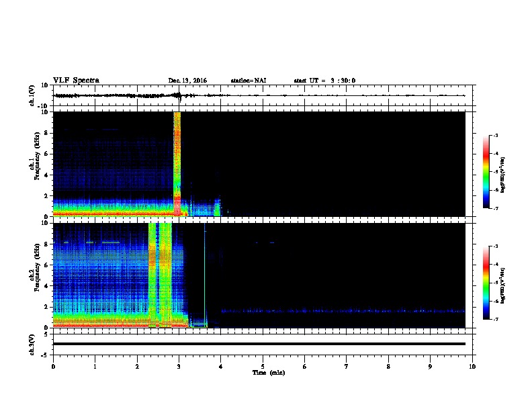Screen dimensions: 532x411
Task: Click the ch.1 spectrogram color scale bar
Action: 486,172
